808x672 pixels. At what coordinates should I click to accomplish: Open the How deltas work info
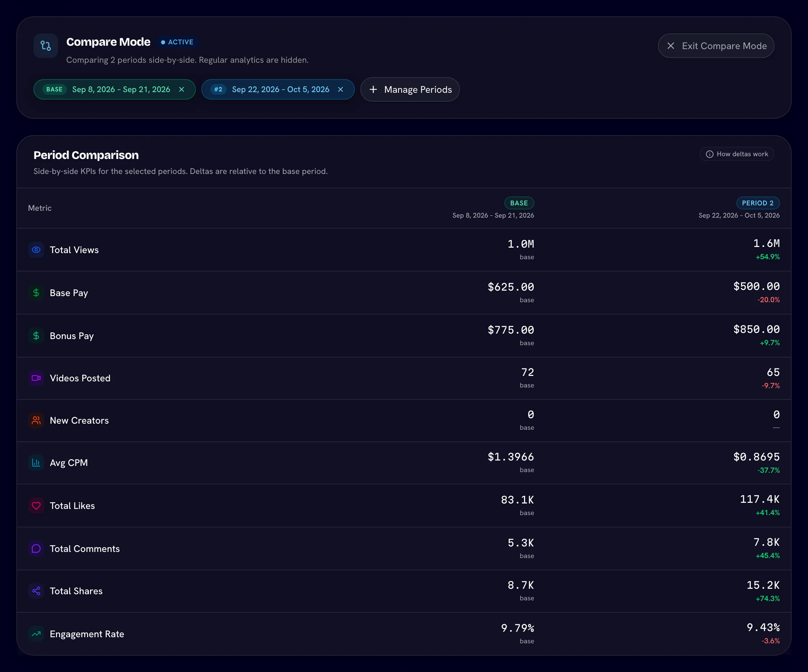737,154
